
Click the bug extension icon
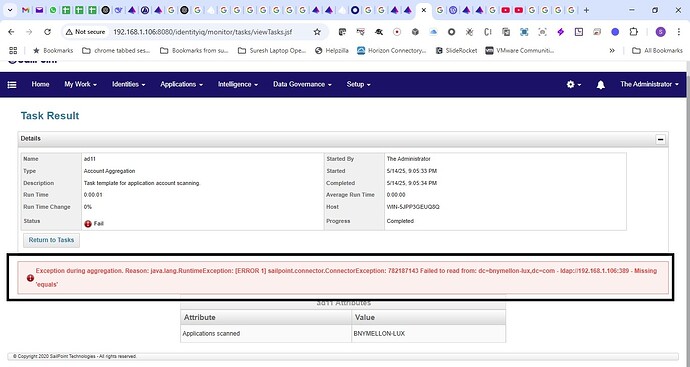[x=470, y=32]
